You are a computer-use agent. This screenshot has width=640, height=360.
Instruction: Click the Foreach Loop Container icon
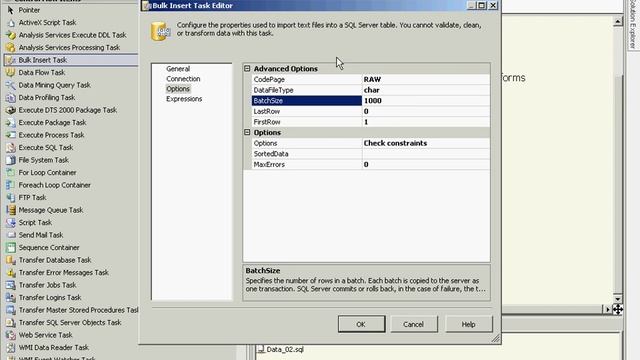point(11,185)
